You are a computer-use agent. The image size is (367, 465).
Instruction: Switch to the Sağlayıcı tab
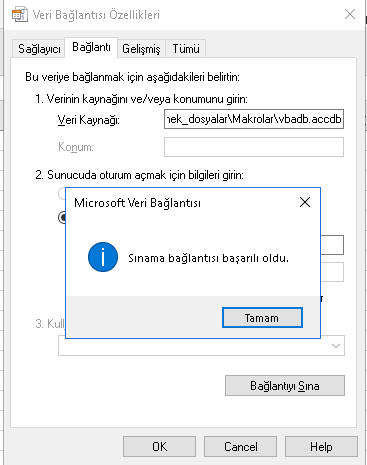[x=39, y=49]
